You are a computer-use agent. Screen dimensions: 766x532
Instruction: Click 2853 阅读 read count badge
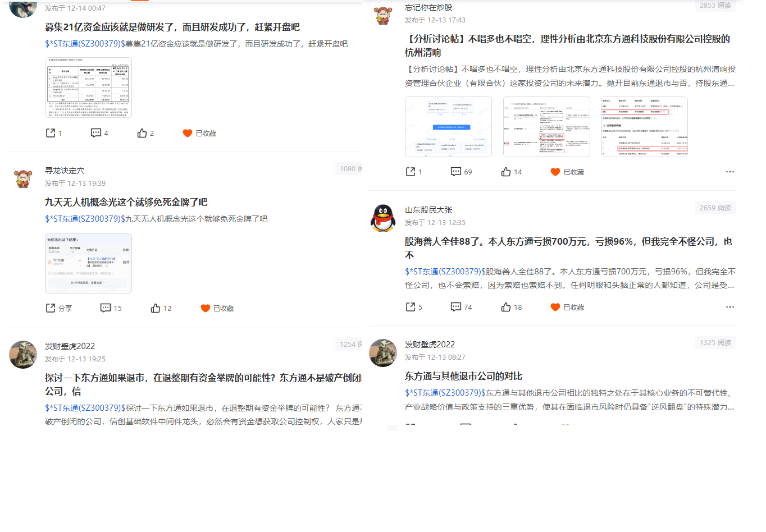click(x=715, y=6)
